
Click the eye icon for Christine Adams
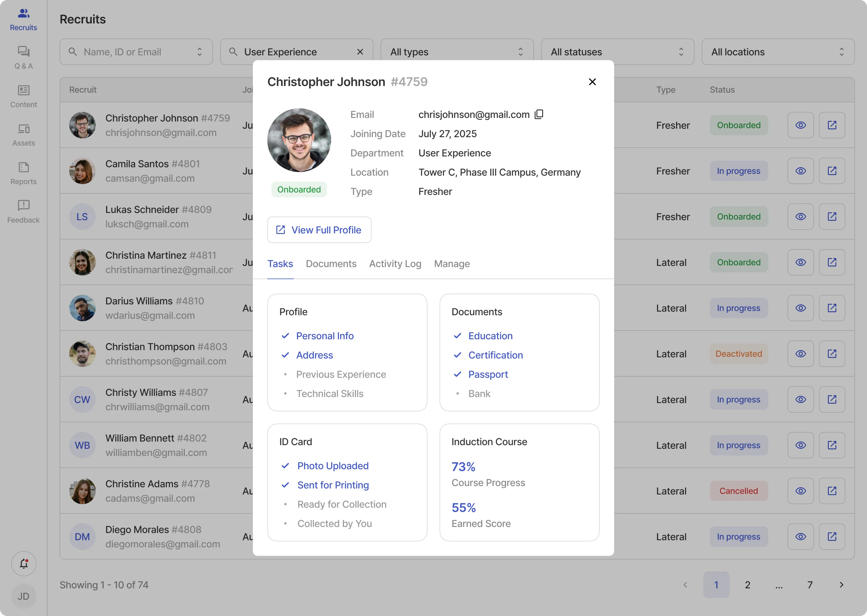point(800,491)
